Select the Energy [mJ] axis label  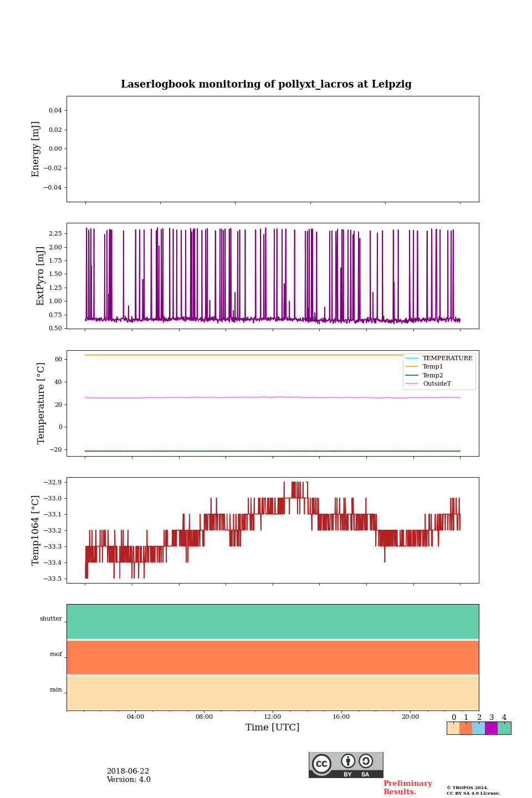[x=35, y=149]
